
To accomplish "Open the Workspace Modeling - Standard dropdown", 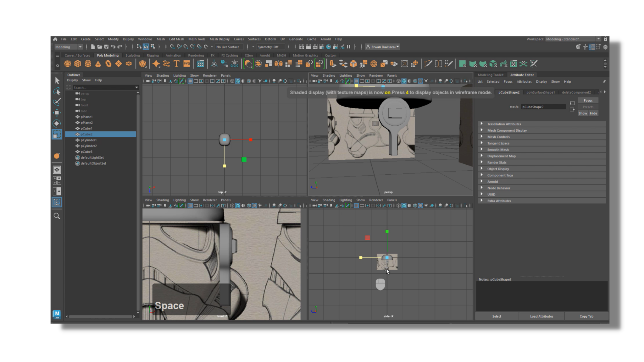I will 573,39.
